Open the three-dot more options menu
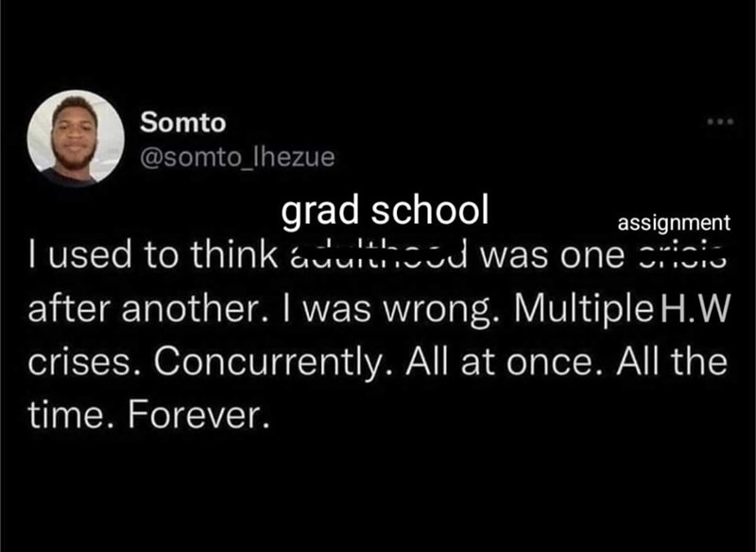Viewport: 756px width, 552px height. [716, 124]
